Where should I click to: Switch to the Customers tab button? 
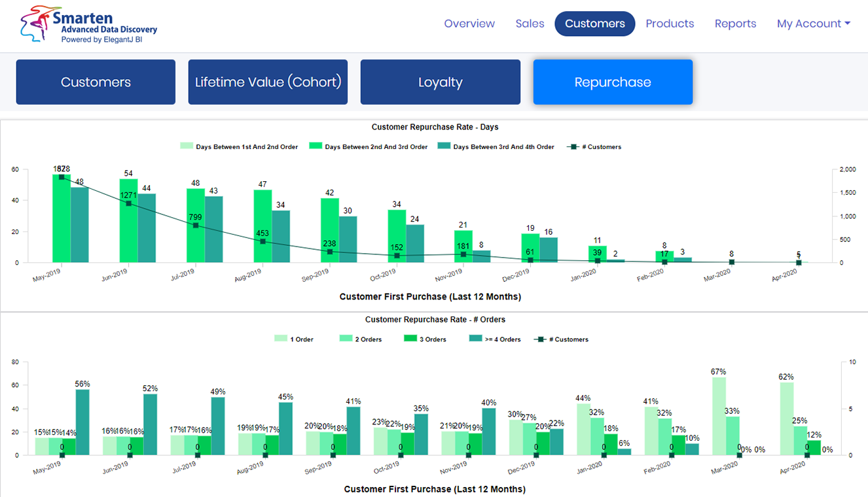click(x=96, y=82)
